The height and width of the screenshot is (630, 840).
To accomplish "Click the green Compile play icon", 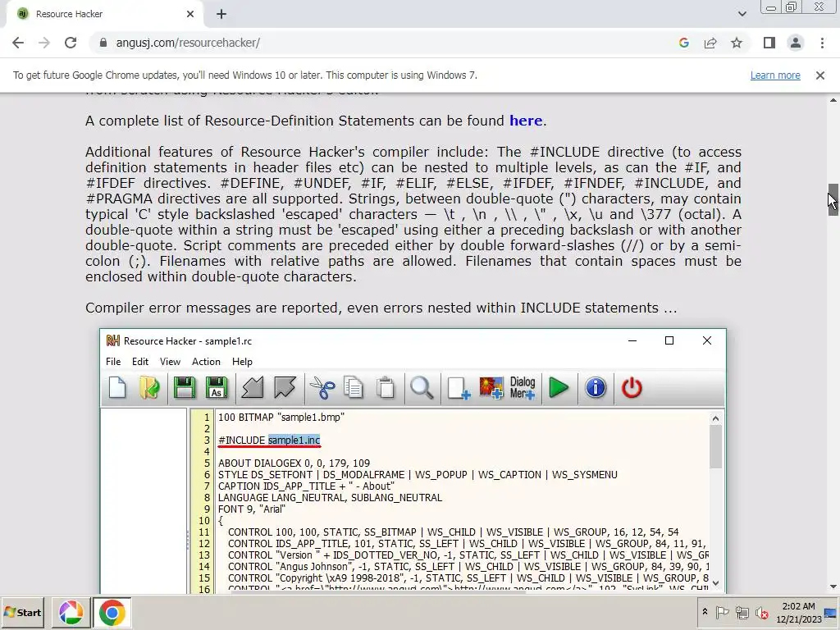I will [559, 387].
